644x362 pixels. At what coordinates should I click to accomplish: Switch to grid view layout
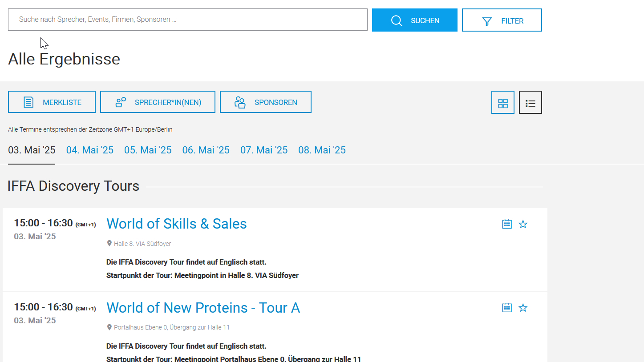(x=502, y=102)
